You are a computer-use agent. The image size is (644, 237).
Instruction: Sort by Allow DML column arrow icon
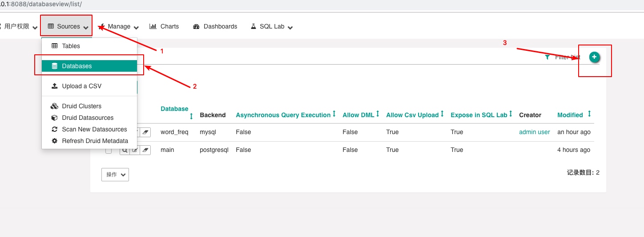[x=378, y=114]
